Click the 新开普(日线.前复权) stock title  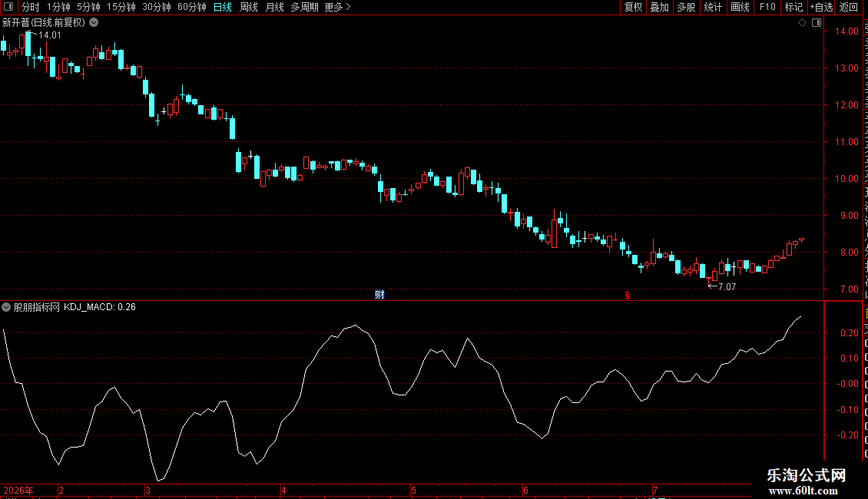[x=44, y=23]
